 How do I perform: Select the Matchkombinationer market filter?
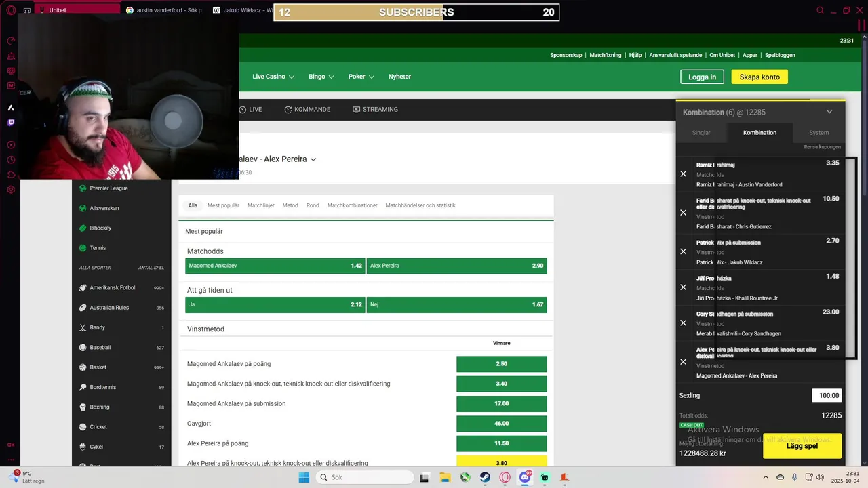click(x=352, y=205)
